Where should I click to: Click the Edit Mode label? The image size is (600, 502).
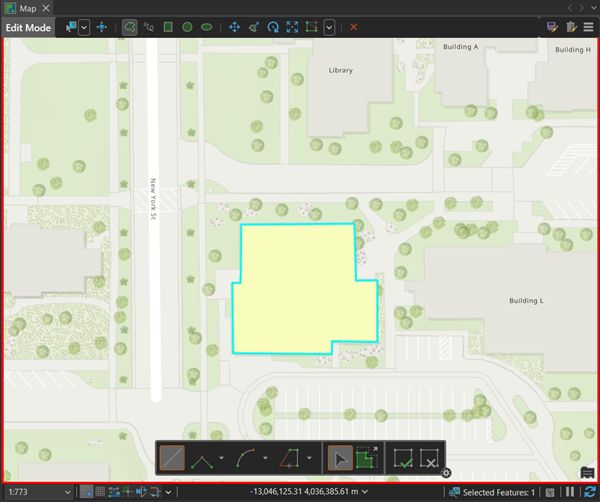(x=28, y=28)
